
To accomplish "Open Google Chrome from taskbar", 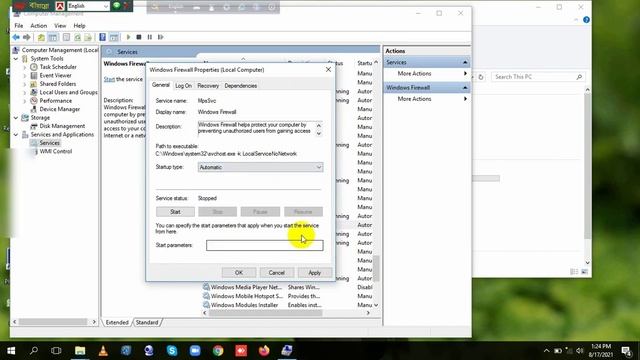I will [218, 351].
